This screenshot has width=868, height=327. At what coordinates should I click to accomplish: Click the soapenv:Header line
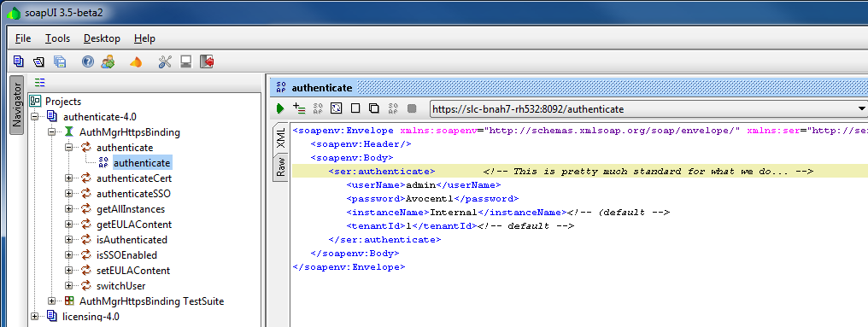[361, 144]
